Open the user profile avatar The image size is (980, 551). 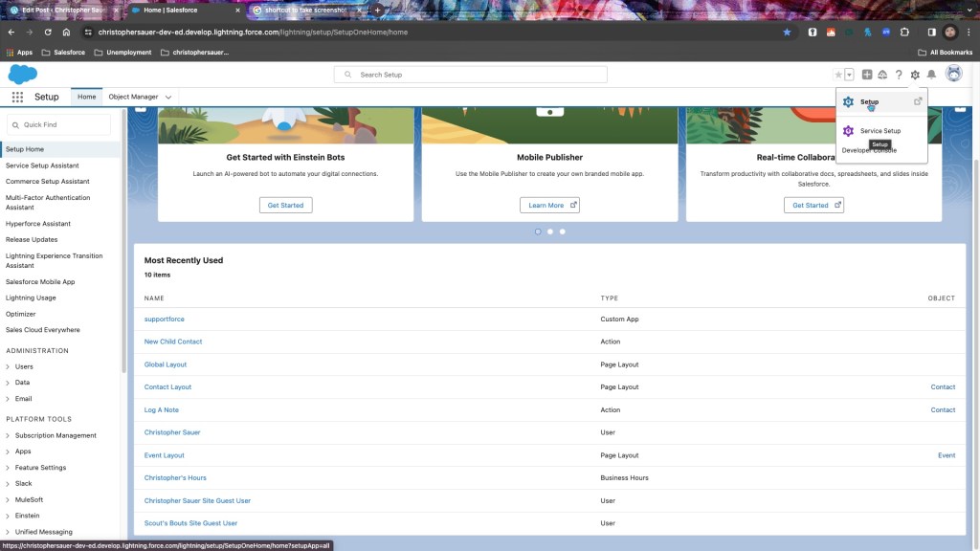pos(953,74)
